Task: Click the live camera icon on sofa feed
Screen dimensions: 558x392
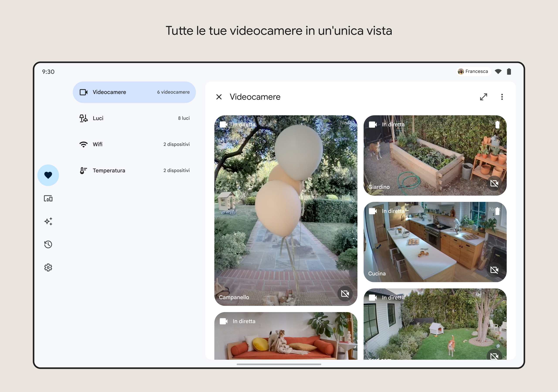Action: pyautogui.click(x=223, y=321)
